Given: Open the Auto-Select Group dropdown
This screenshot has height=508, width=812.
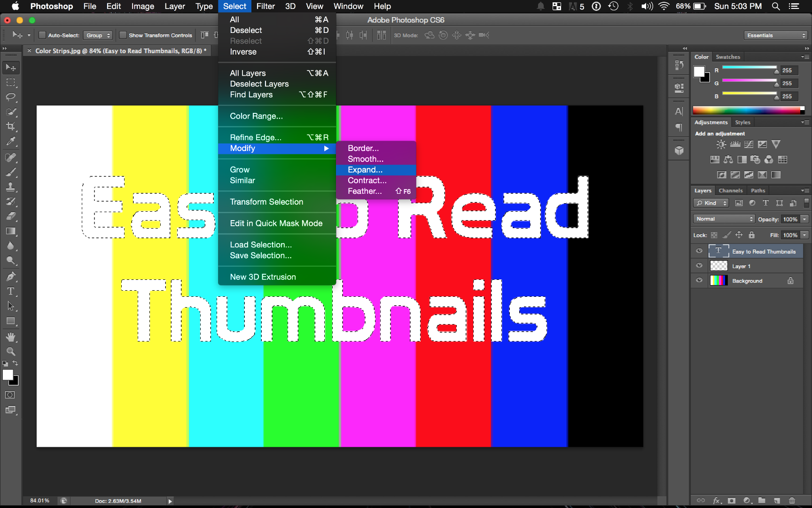Looking at the screenshot, I should [97, 35].
